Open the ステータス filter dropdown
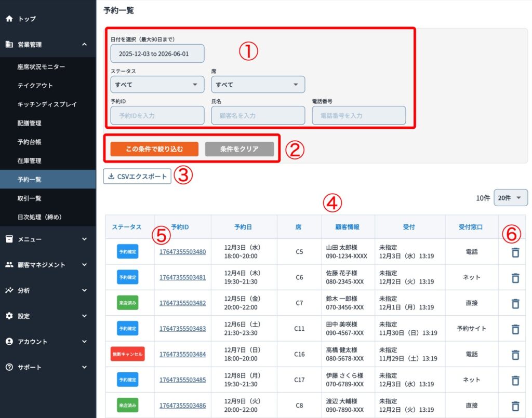Screen dimensions: 532x418 (x=157, y=84)
